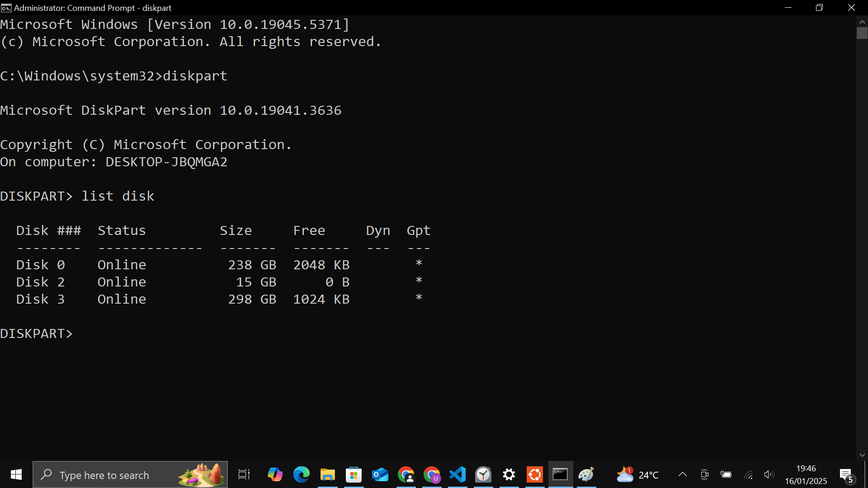Screen dimensions: 868x488
Task: Open Outlook from the taskbar
Action: point(380,474)
